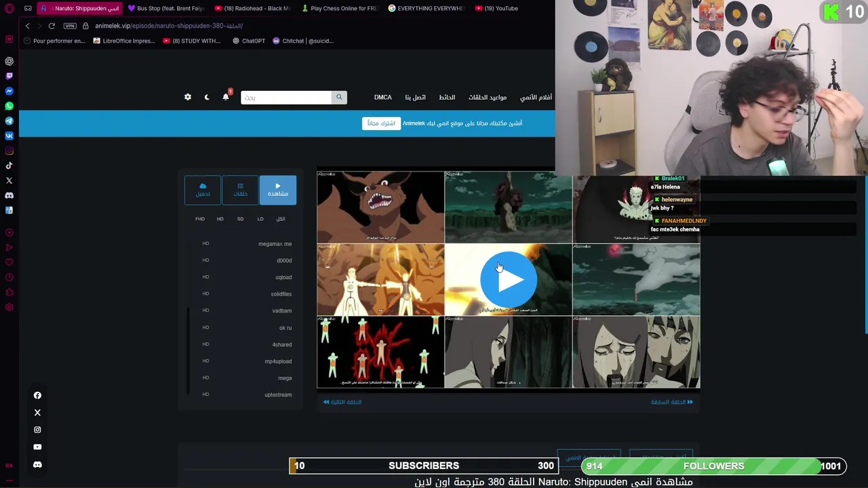This screenshot has height=488, width=868.
Task: Show all qualities with الكل filter
Action: [x=281, y=219]
